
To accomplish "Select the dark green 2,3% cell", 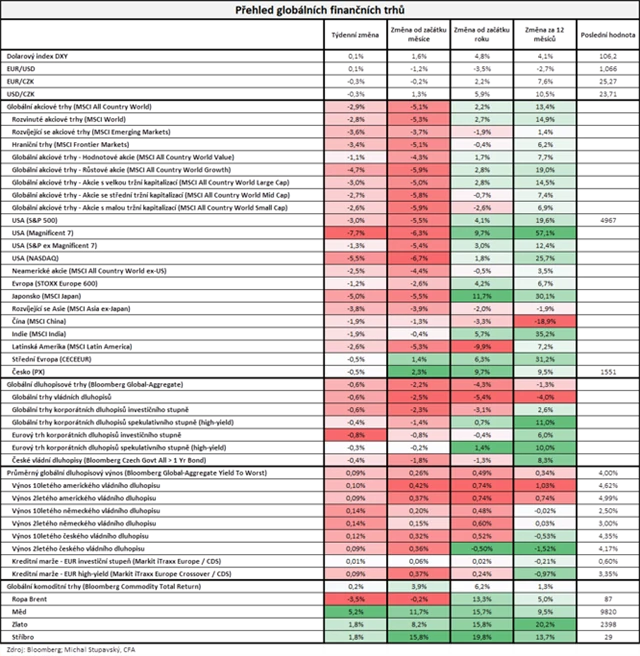I will click(x=417, y=371).
